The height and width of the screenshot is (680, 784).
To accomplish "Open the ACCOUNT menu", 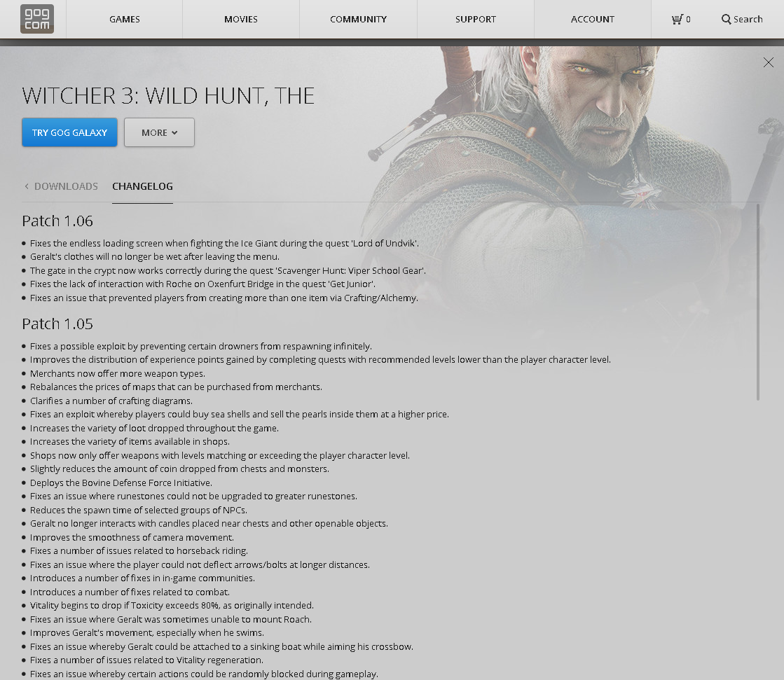I will tap(593, 19).
